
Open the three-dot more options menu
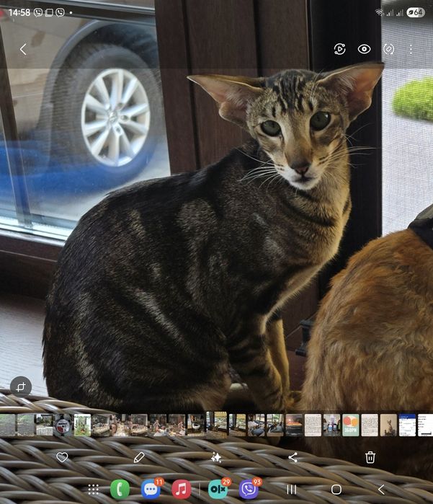411,49
